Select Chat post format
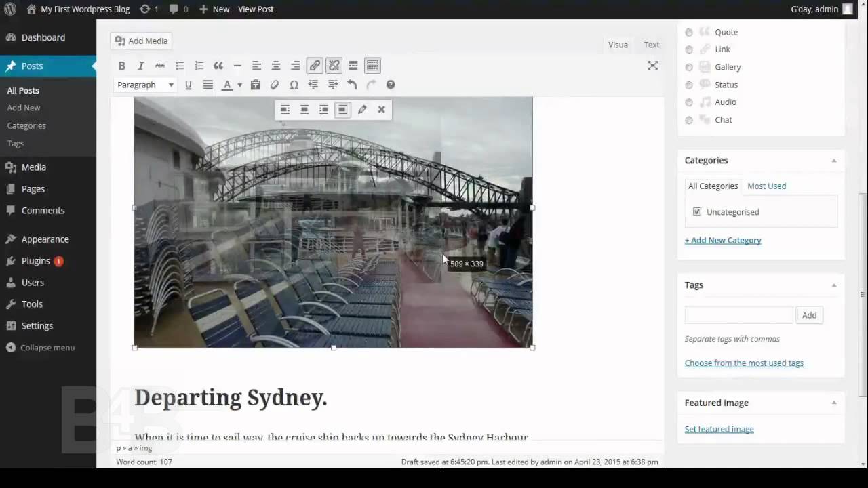This screenshot has width=868, height=488. (x=689, y=120)
